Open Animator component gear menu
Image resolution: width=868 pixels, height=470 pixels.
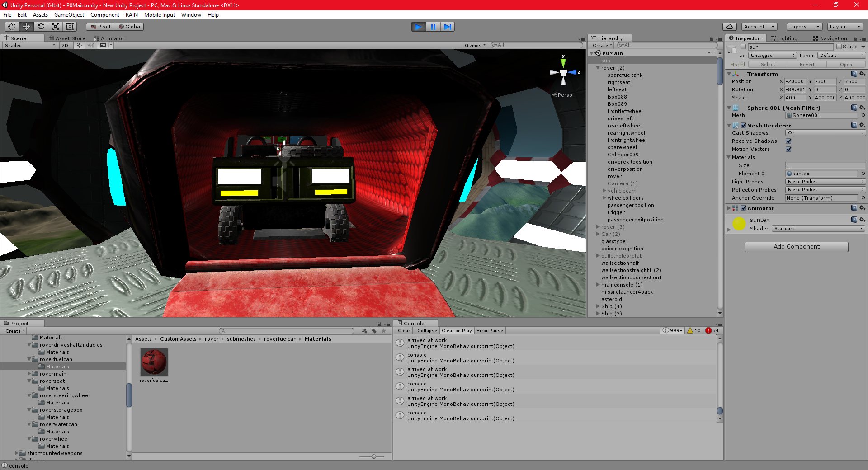pyautogui.click(x=862, y=208)
